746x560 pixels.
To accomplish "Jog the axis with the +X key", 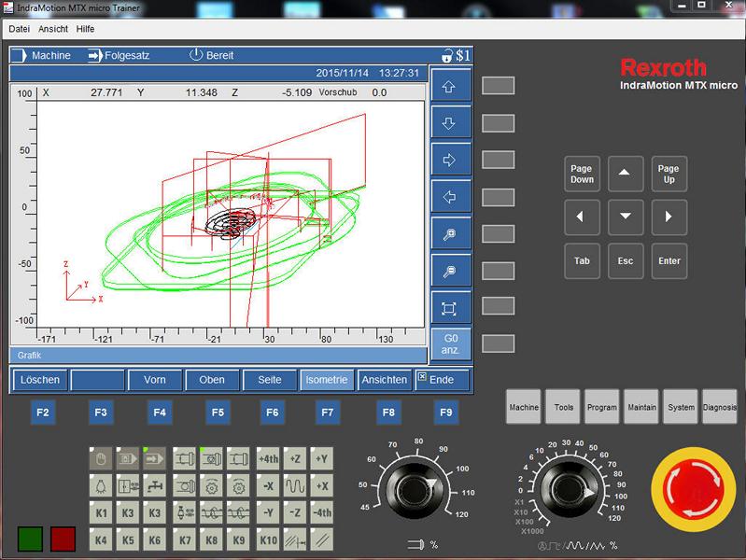I will pos(321,486).
